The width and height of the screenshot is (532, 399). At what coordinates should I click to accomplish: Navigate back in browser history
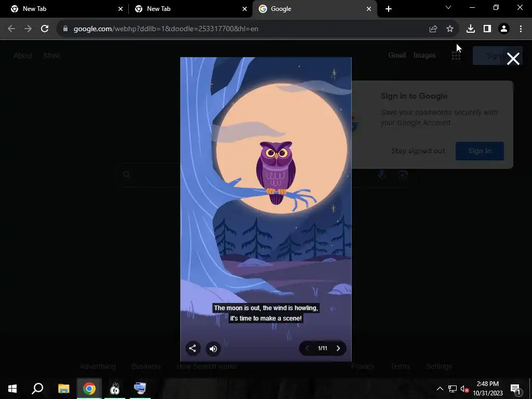pyautogui.click(x=11, y=29)
